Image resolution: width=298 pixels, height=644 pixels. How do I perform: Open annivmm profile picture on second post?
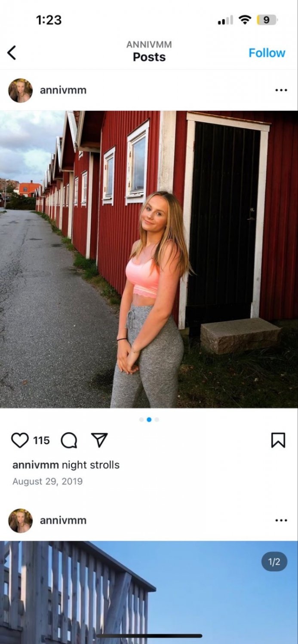point(20,520)
